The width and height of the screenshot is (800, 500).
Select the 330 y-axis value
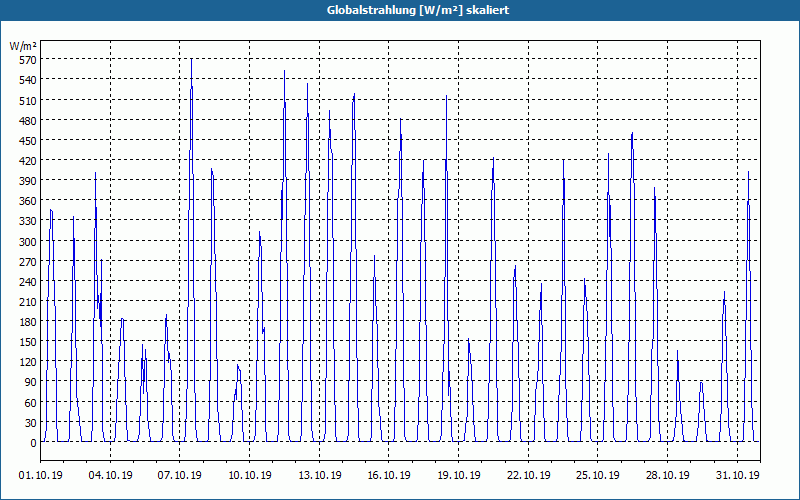tap(28, 221)
